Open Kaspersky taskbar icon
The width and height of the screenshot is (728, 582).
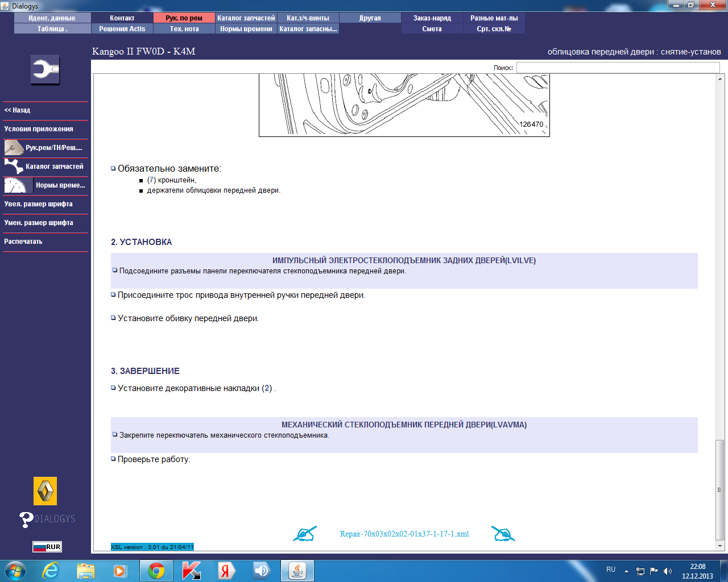192,571
